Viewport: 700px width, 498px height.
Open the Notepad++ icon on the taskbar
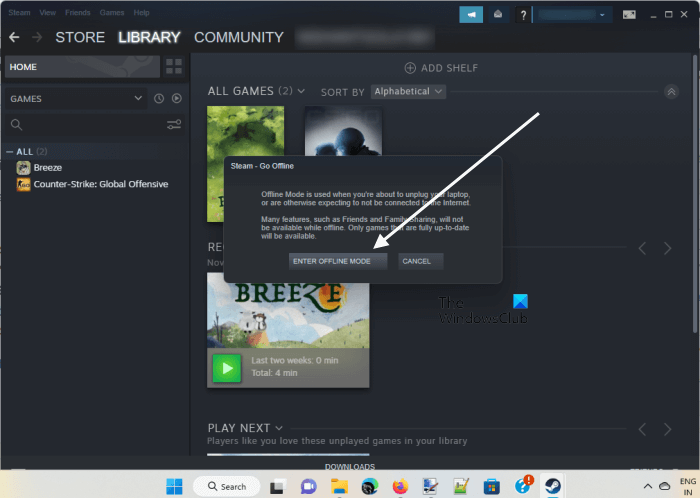[461, 486]
